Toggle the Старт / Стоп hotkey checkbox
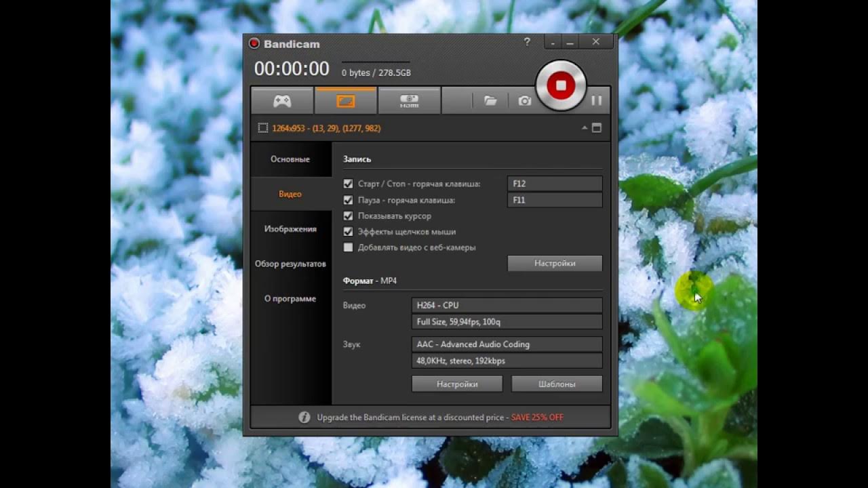 pos(349,184)
